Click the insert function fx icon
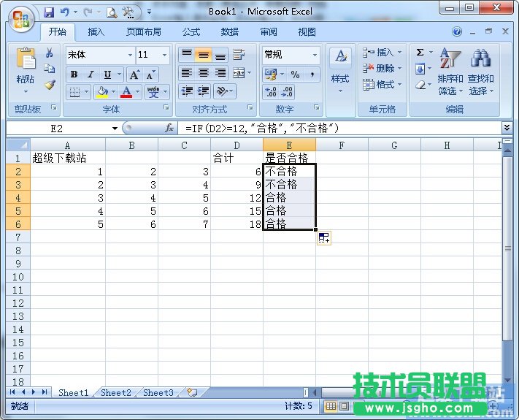519x420 pixels. 169,128
